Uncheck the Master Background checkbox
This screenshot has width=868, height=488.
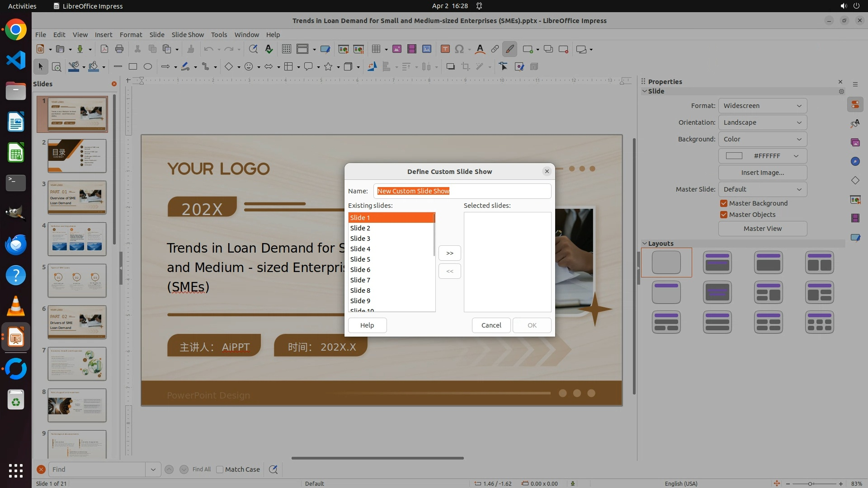[x=724, y=203]
